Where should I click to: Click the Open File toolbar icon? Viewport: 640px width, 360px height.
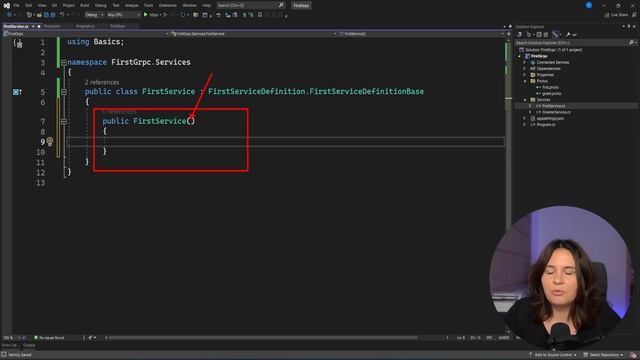pyautogui.click(x=39, y=15)
